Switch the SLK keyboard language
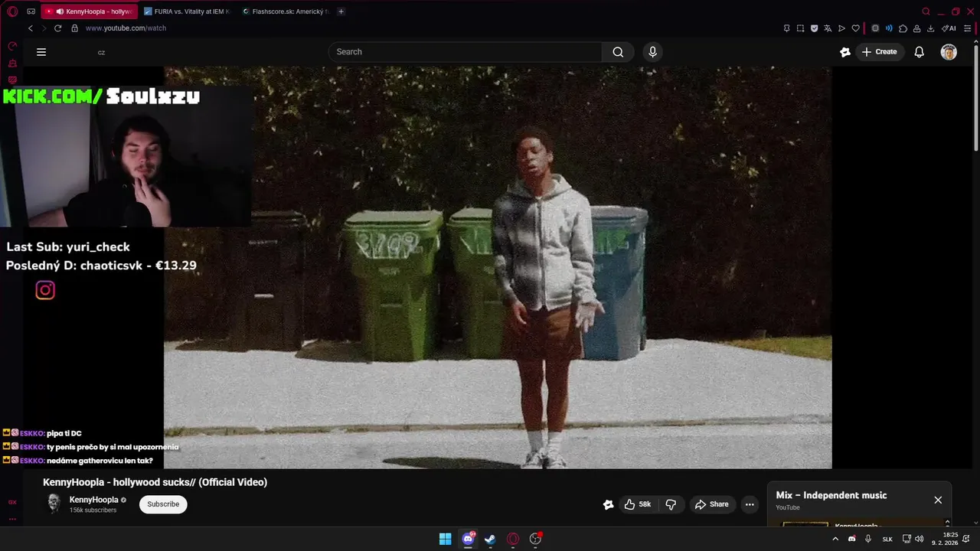The height and width of the screenshot is (551, 980). [x=887, y=539]
